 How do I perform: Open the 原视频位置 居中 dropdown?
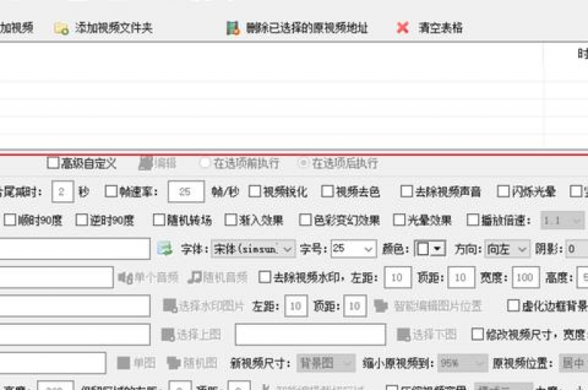point(573,363)
